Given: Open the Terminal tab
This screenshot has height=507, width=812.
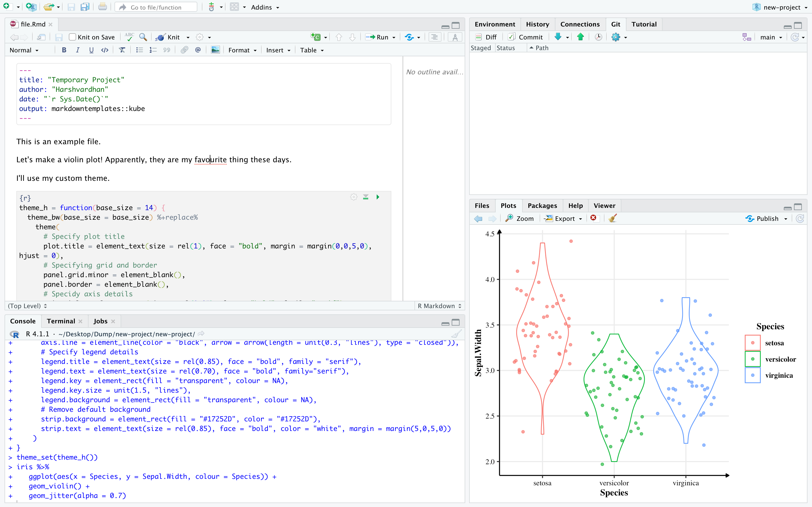Looking at the screenshot, I should pyautogui.click(x=61, y=321).
